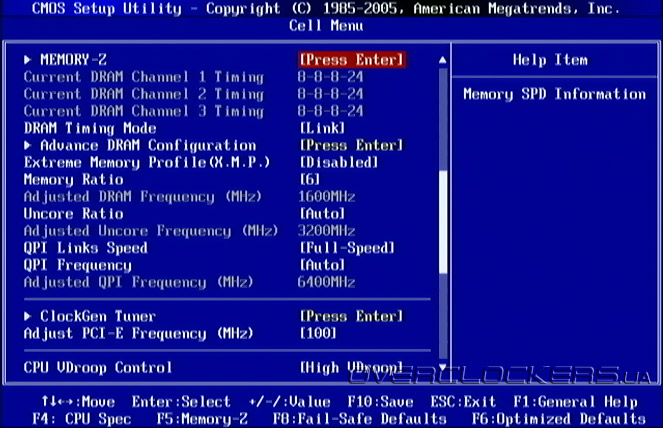
Task: Click F5:Memory-Z hint
Action: click(x=202, y=419)
